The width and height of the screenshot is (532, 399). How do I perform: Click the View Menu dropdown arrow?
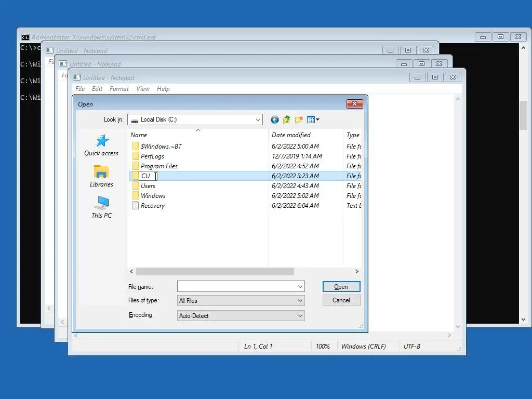[x=317, y=119]
